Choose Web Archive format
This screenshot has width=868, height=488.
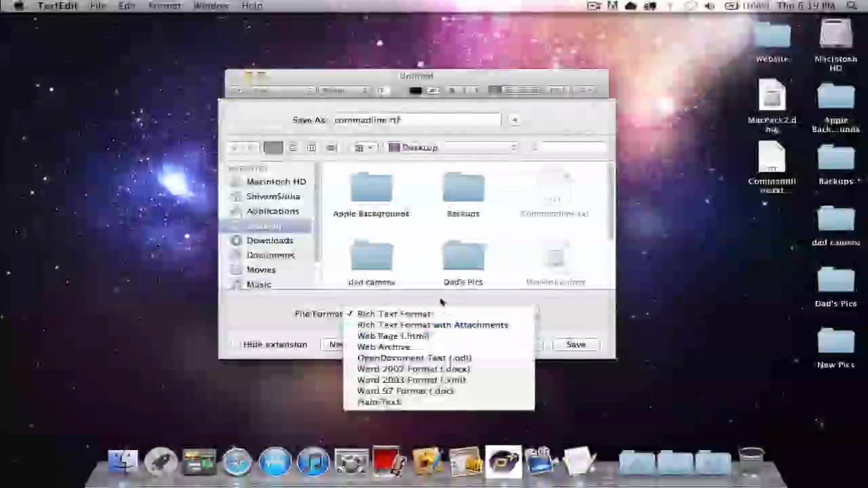439,347
